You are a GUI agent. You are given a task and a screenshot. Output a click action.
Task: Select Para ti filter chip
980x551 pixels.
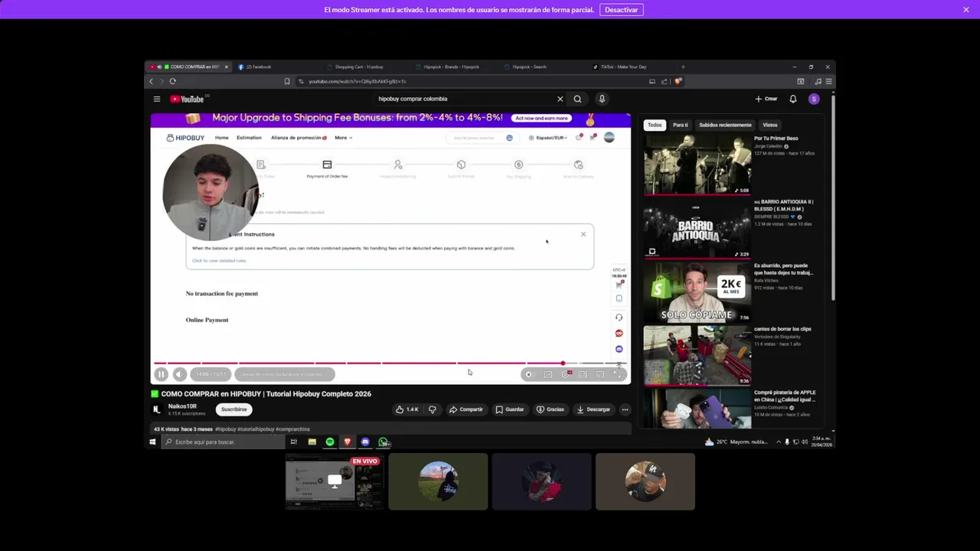(x=680, y=125)
